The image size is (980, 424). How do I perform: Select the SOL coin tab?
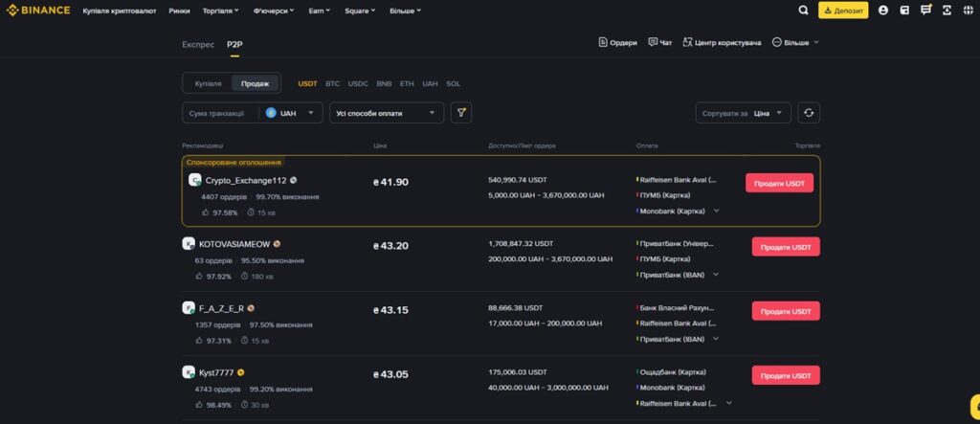coord(453,83)
